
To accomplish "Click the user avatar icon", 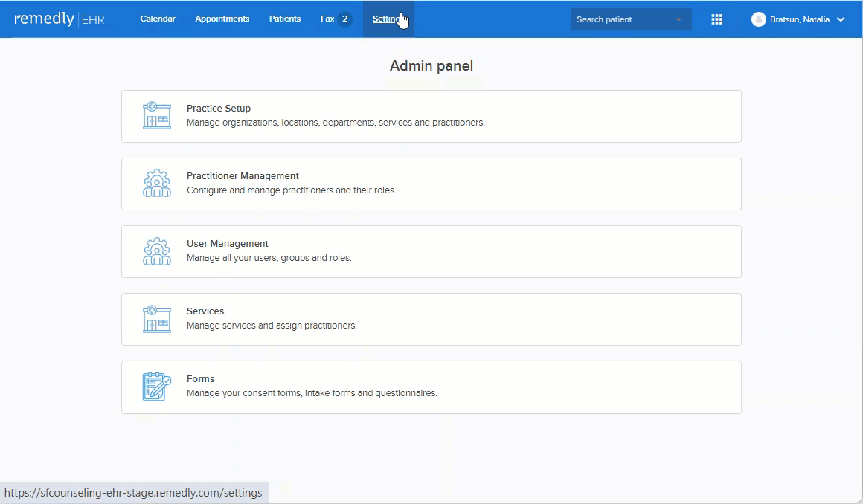I will [x=758, y=19].
